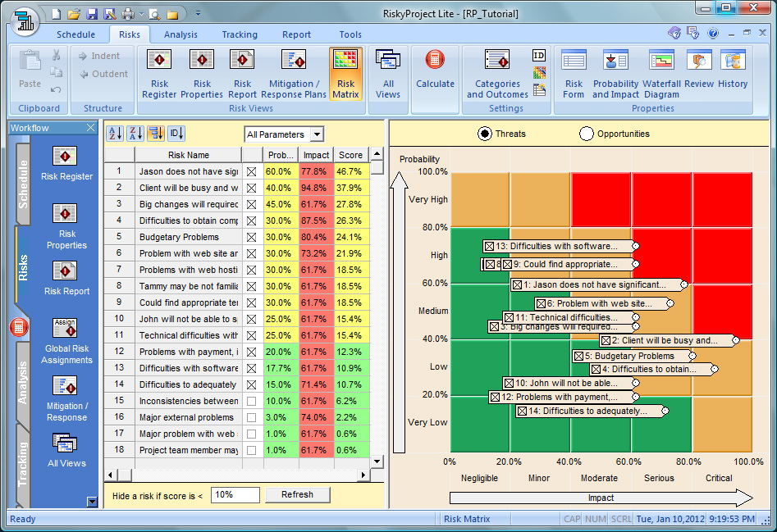Click the Indent button
The image size is (777, 532).
tap(99, 56)
